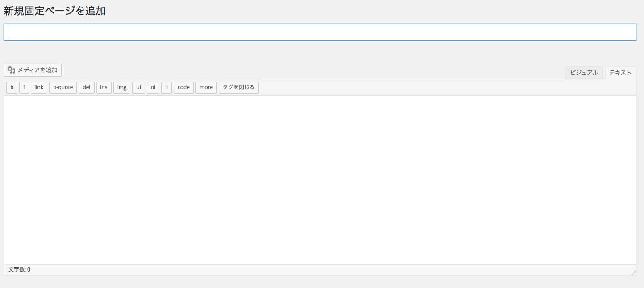
Task: Click the editor resize handle corner
Action: [633, 272]
